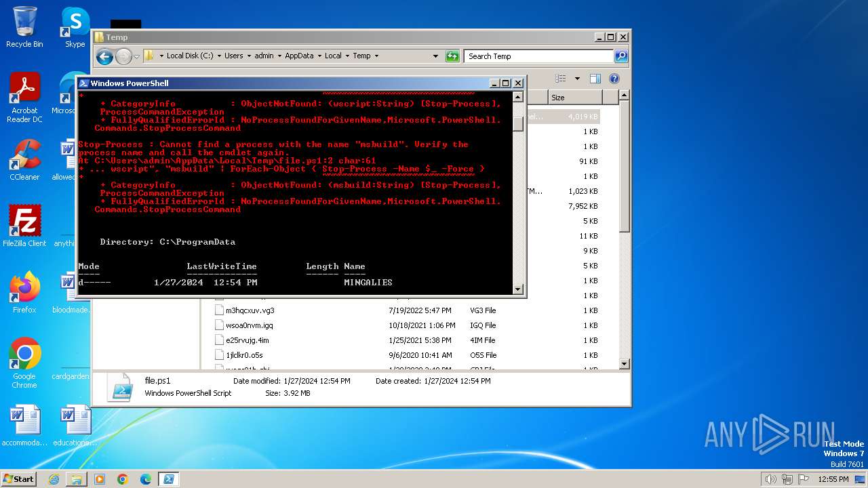Expand dropdown arrow after AppData breadcrumb
868x488 pixels.
[x=319, y=56]
